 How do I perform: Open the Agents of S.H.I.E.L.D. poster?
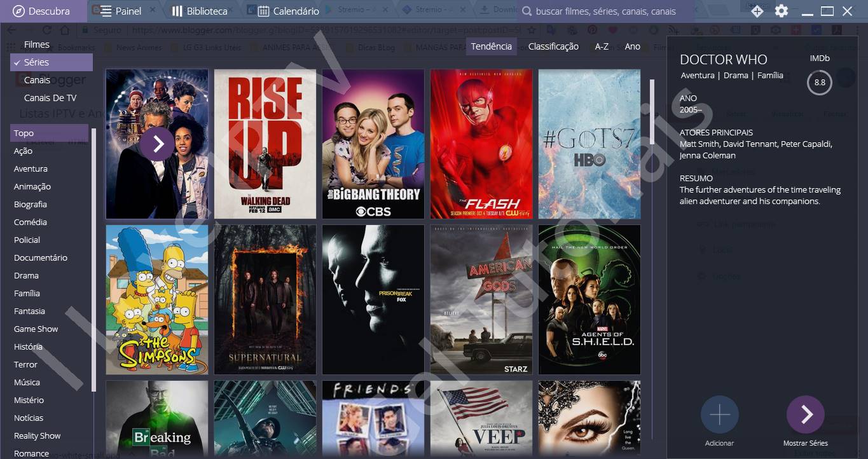pos(589,299)
